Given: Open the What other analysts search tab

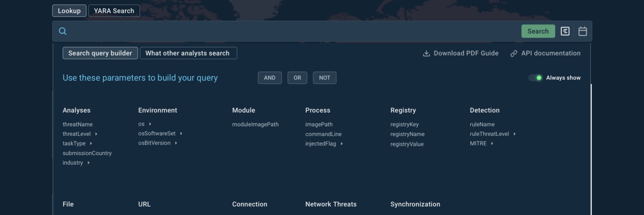Looking at the screenshot, I should coord(188,53).
